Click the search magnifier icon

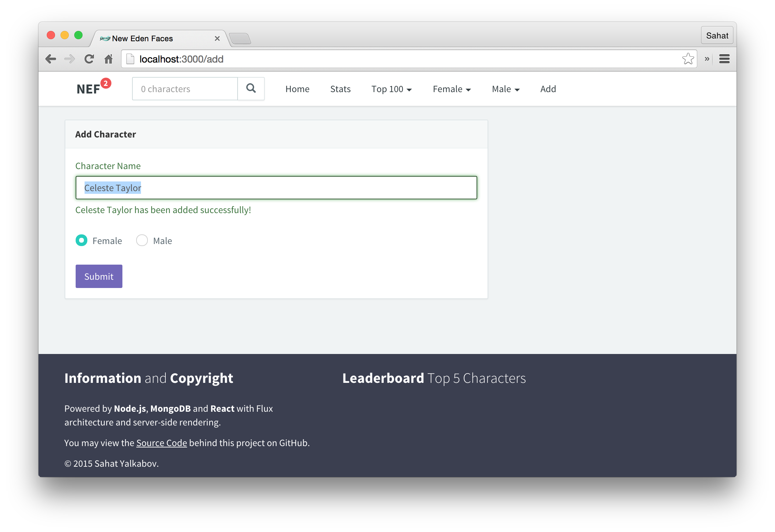pyautogui.click(x=251, y=88)
